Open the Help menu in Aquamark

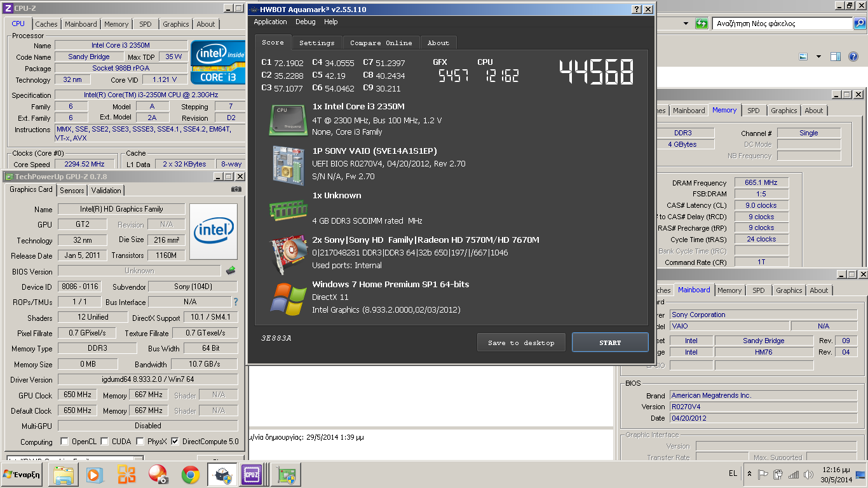tap(330, 22)
